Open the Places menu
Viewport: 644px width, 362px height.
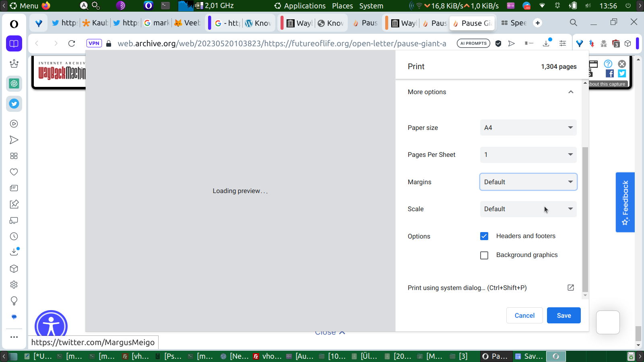point(343,6)
